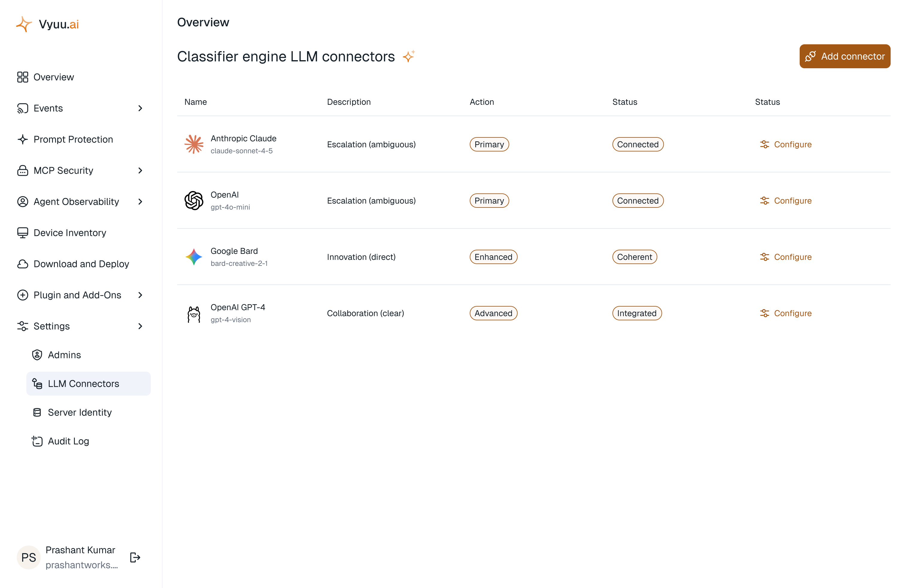Image resolution: width=905 pixels, height=588 pixels.
Task: Configure the Anthropic Claude connector
Action: point(786,144)
